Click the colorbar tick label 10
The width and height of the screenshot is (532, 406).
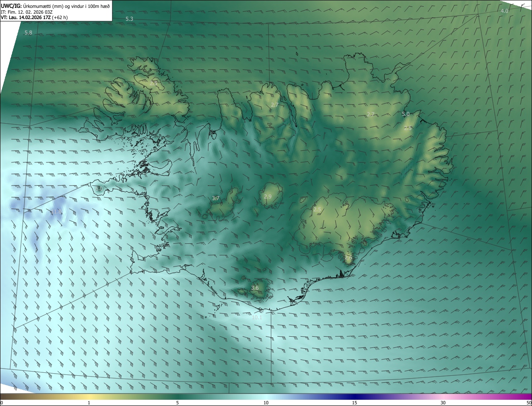[266, 403]
